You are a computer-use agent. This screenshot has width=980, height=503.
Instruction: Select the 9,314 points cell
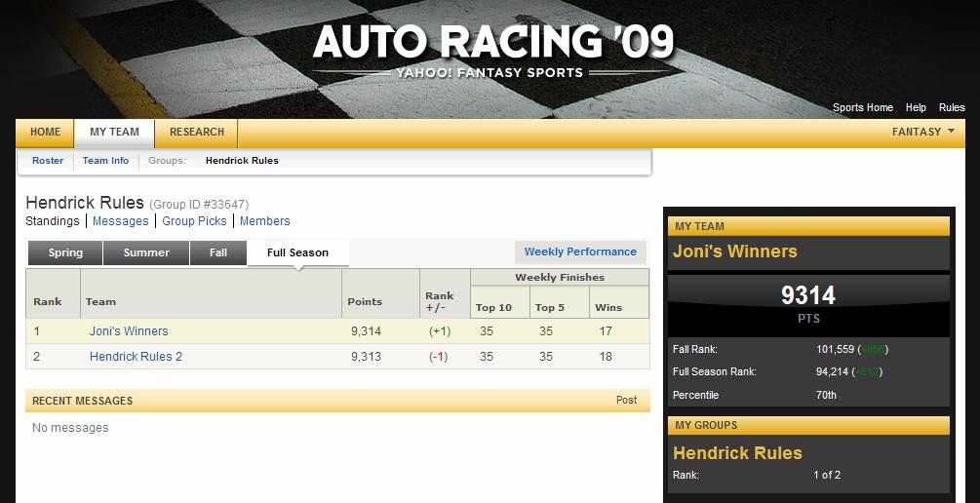click(x=366, y=331)
